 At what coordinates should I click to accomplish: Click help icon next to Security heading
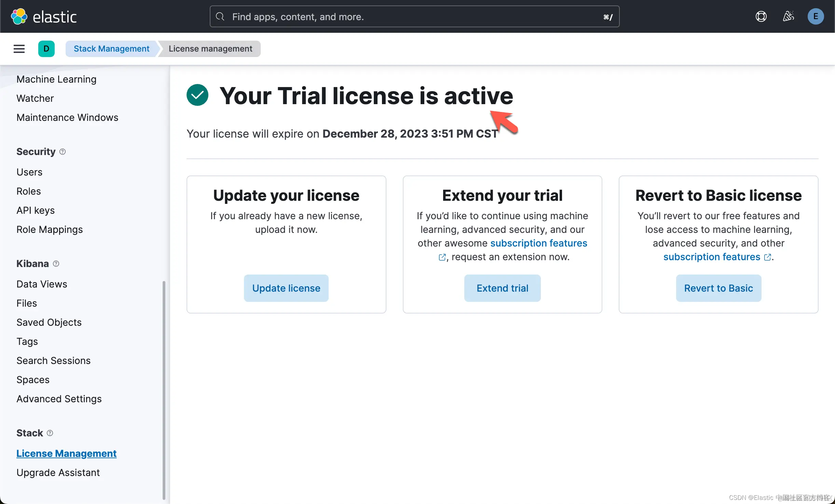pyautogui.click(x=63, y=152)
